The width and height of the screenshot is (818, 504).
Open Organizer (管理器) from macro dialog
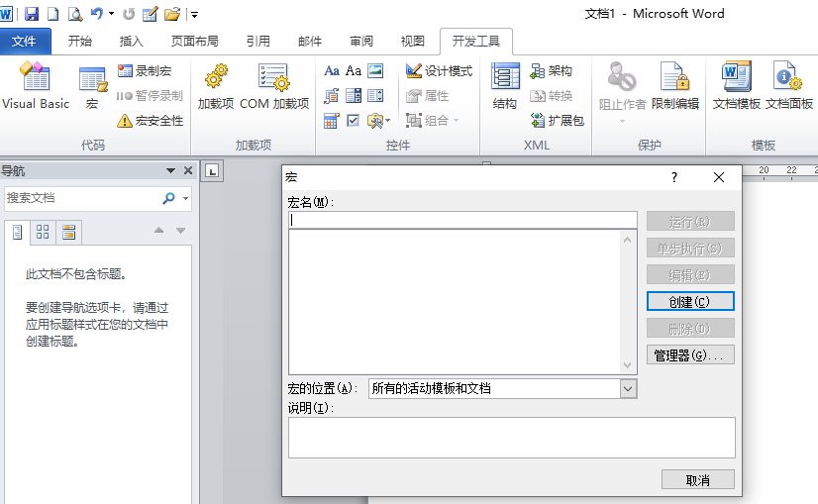point(690,355)
